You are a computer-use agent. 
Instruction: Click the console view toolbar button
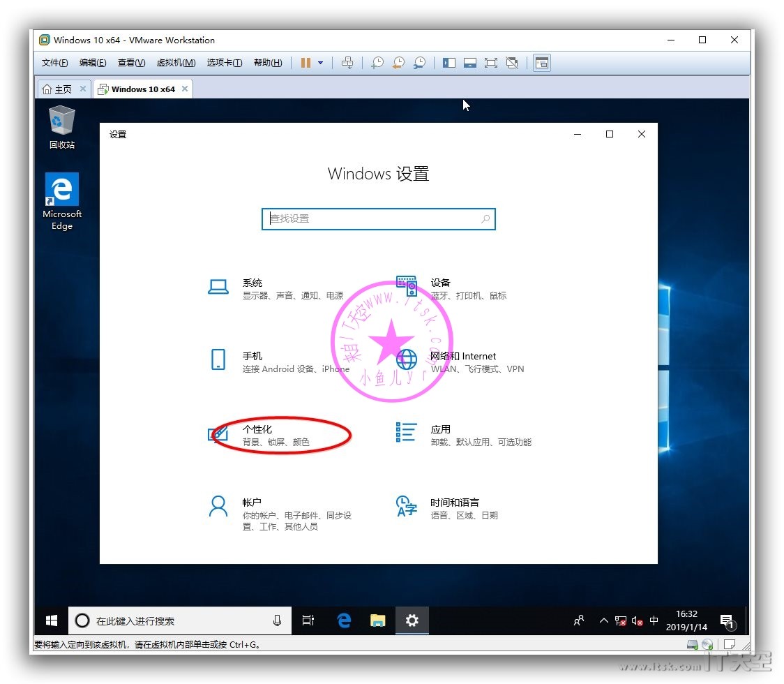coord(542,63)
